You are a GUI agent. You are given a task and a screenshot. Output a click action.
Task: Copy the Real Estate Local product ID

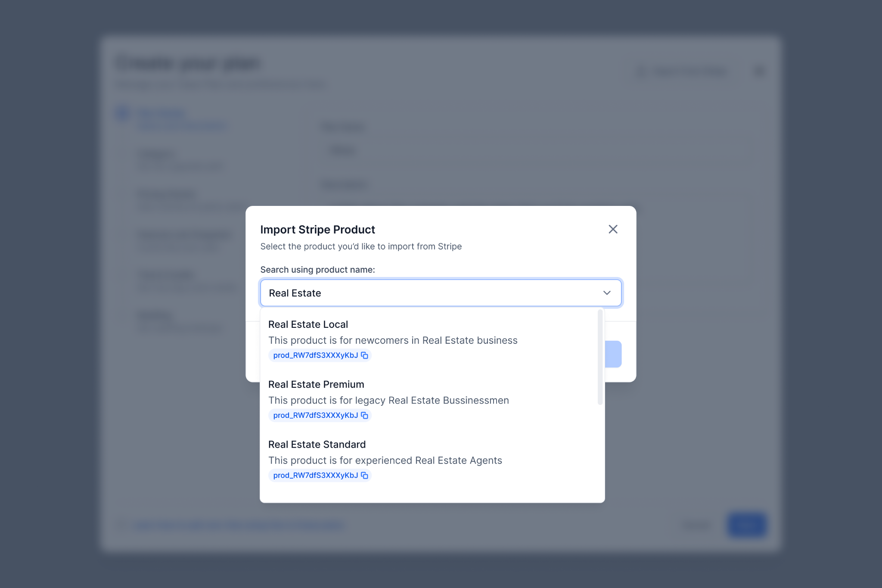pos(364,355)
